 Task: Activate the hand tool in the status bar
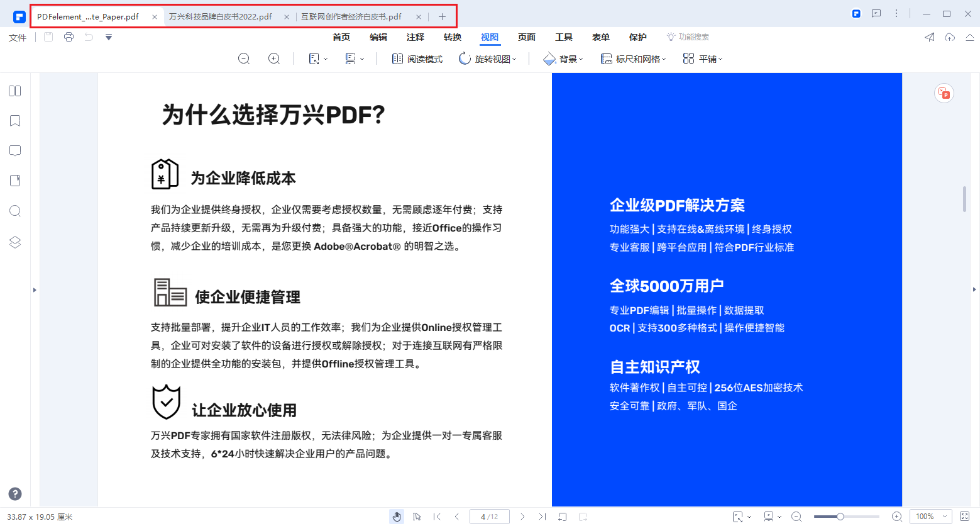click(x=397, y=516)
